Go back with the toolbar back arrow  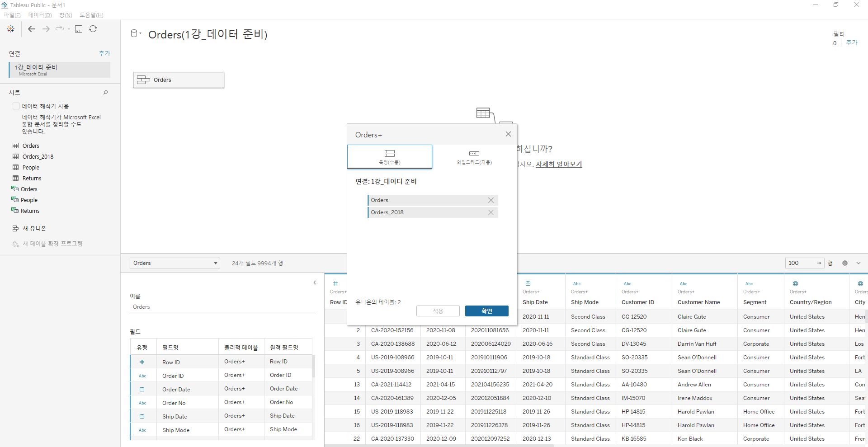click(x=32, y=29)
